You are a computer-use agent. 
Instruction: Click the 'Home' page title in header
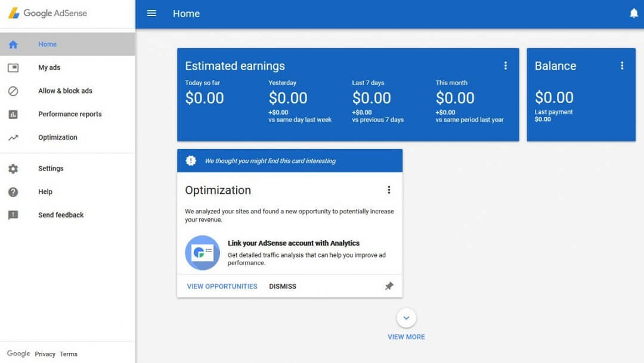click(x=186, y=14)
